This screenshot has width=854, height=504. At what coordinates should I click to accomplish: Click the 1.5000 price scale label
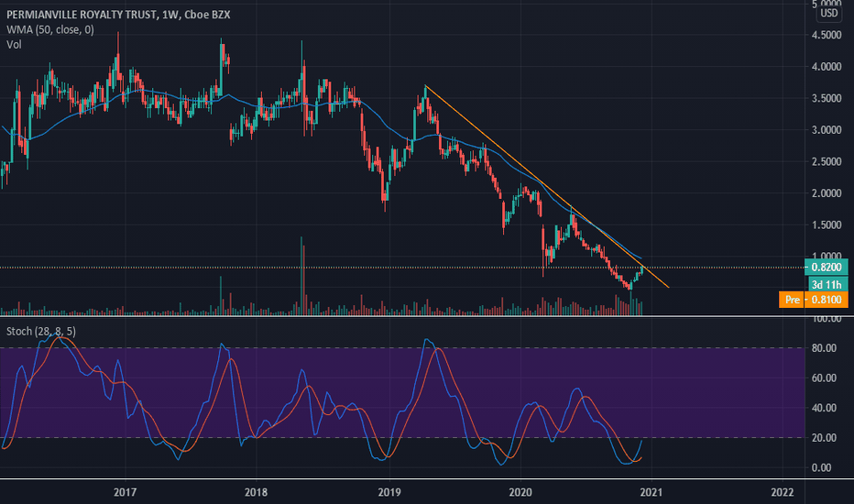(x=827, y=225)
